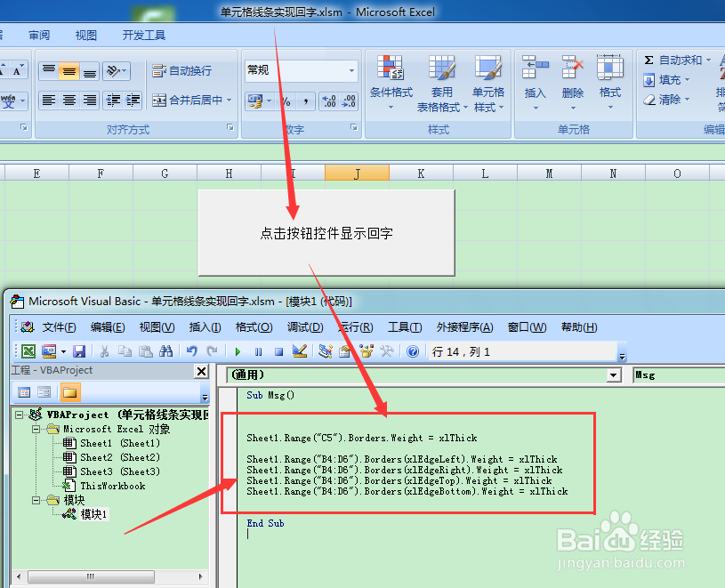Close the VBAProject explorer panel
The image size is (725, 588).
click(202, 371)
